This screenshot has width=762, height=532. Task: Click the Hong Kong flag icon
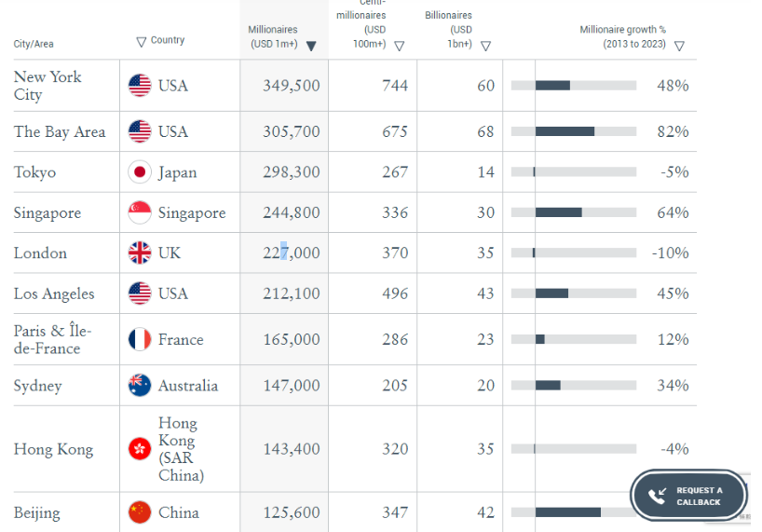pos(140,449)
